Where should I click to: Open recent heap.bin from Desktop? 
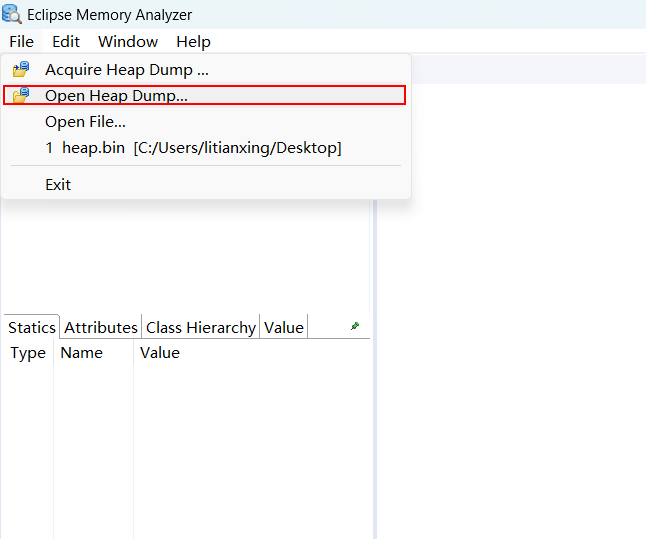(x=205, y=148)
